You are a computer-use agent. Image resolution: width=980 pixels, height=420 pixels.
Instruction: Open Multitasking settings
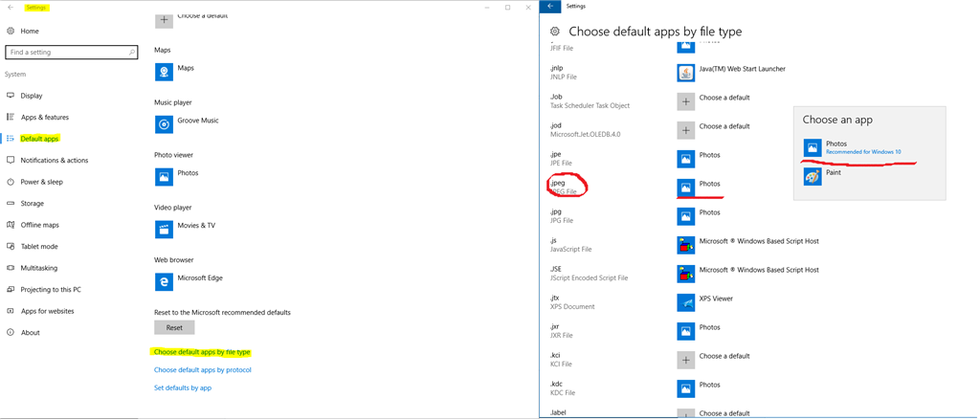tap(38, 268)
